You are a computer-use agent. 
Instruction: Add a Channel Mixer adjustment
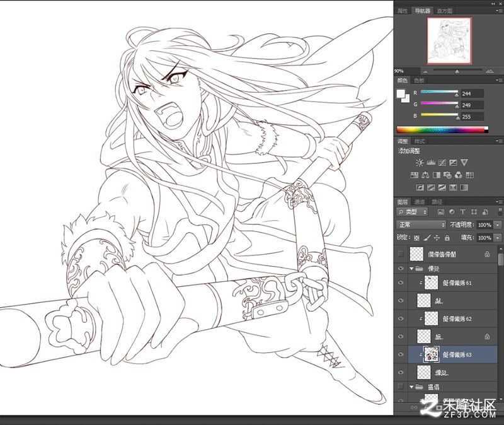click(459, 175)
